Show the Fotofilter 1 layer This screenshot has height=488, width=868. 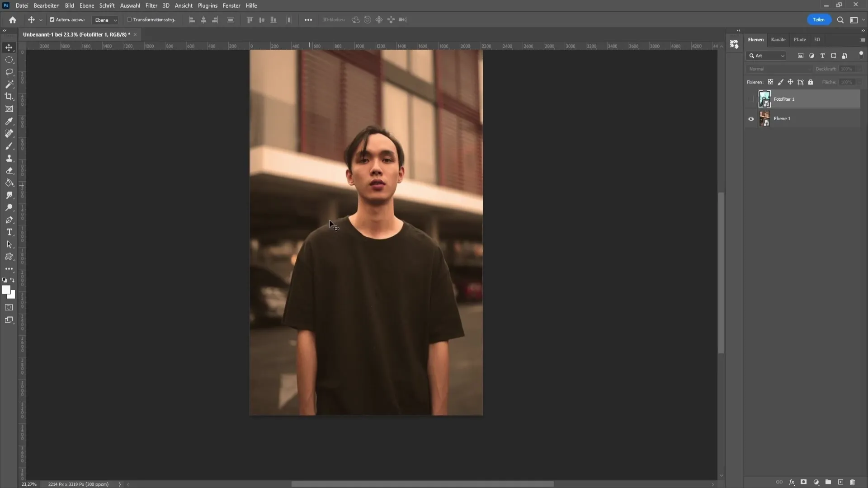[x=751, y=99]
